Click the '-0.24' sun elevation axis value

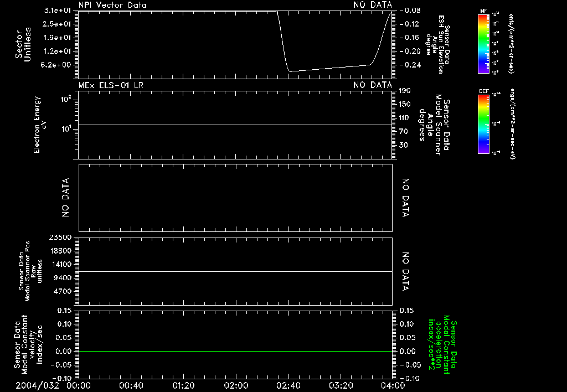410,65
